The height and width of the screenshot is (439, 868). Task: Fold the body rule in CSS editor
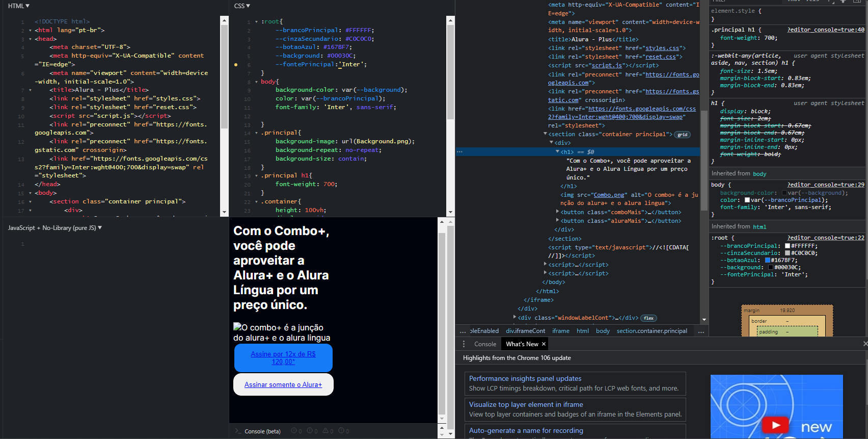coord(256,82)
